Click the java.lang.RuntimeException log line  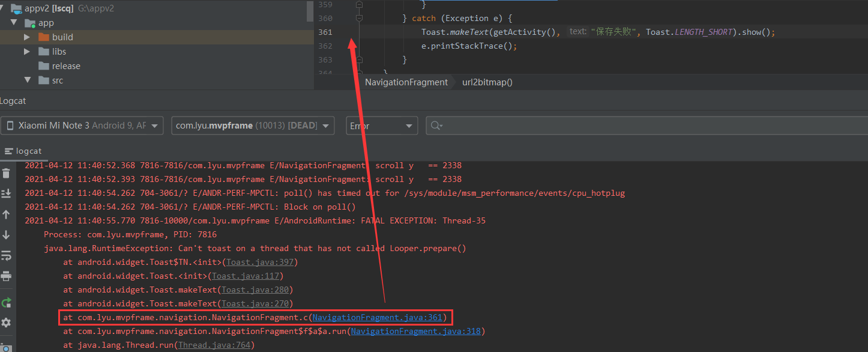pyautogui.click(x=255, y=248)
